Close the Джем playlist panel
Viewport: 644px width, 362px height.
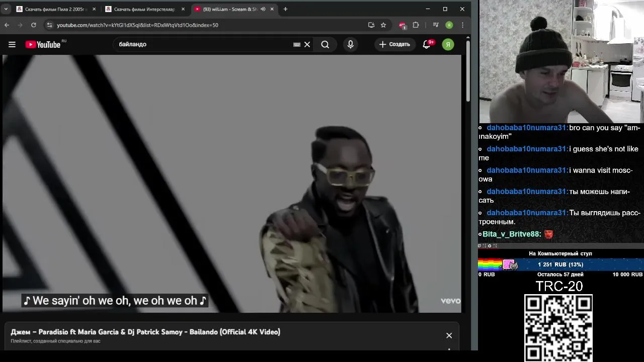click(x=449, y=335)
